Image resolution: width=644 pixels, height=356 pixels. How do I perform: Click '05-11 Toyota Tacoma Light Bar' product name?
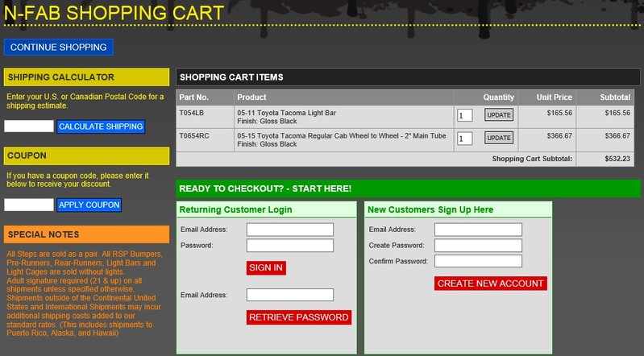(x=286, y=113)
